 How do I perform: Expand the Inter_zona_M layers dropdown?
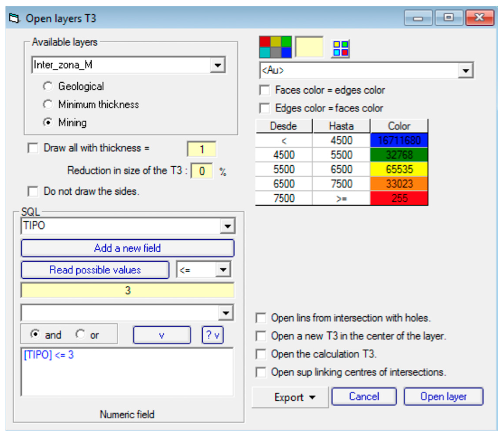(217, 65)
